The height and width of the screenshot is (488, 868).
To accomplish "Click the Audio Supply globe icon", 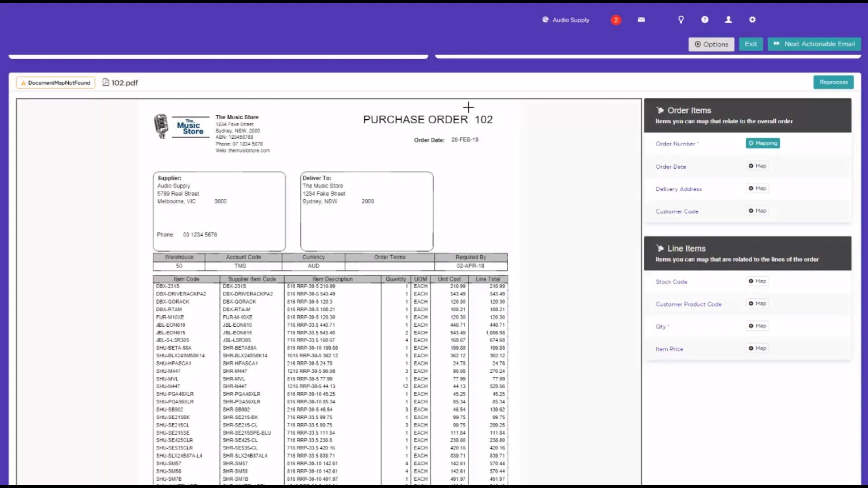I will point(545,19).
